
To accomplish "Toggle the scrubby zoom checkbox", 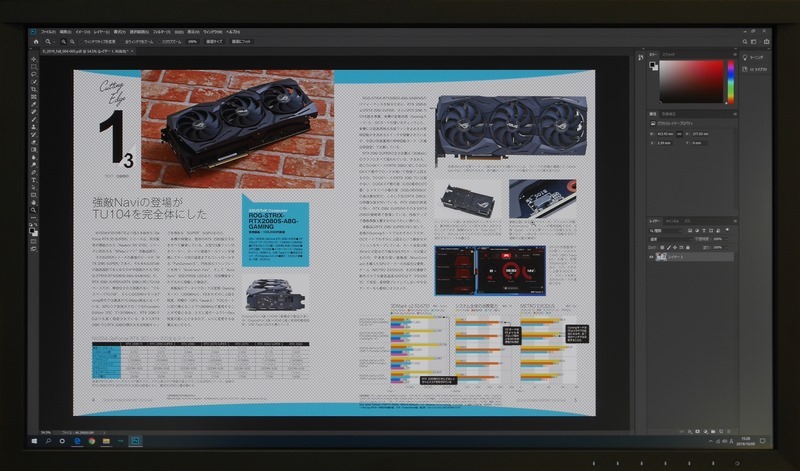I will 159,42.
